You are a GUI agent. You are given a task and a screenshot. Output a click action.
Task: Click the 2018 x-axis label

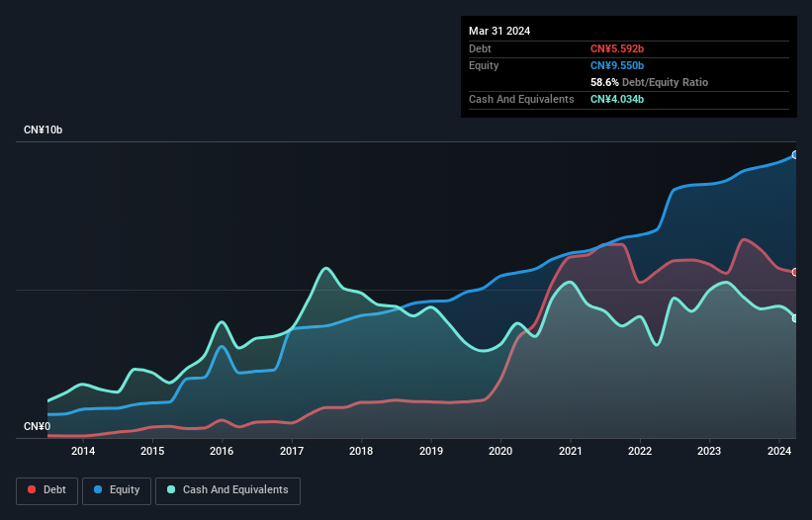[x=361, y=451]
